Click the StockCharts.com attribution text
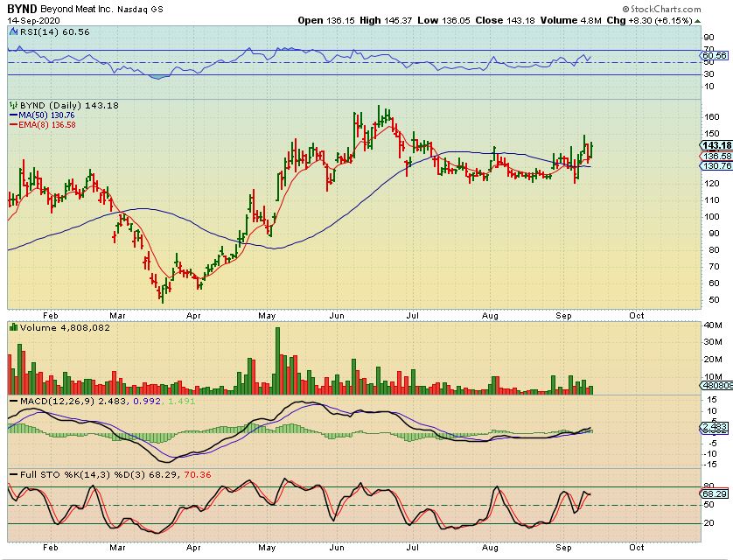Viewport: 733px width, 560px height. [661, 9]
